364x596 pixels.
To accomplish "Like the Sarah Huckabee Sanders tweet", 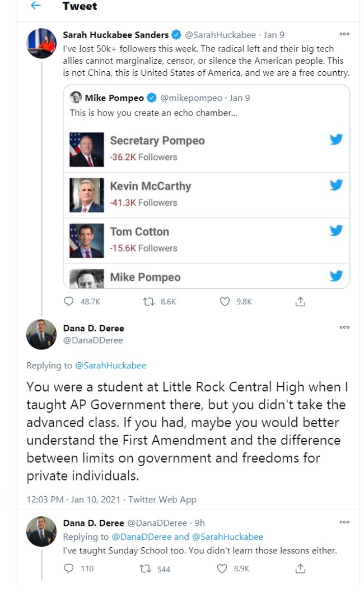I will pos(225,302).
